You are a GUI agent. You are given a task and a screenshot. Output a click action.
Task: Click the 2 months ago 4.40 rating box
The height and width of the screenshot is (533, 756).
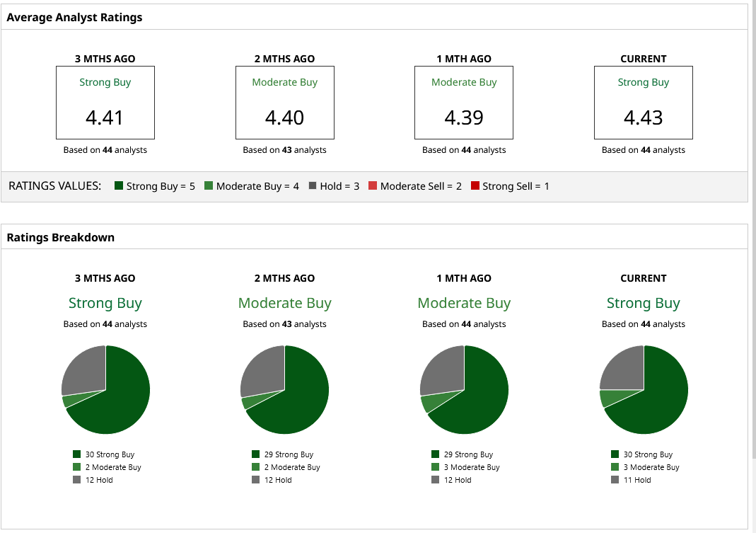click(x=284, y=103)
